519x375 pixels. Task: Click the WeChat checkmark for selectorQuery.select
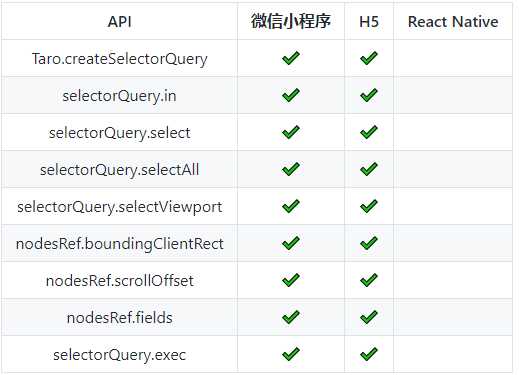click(291, 132)
